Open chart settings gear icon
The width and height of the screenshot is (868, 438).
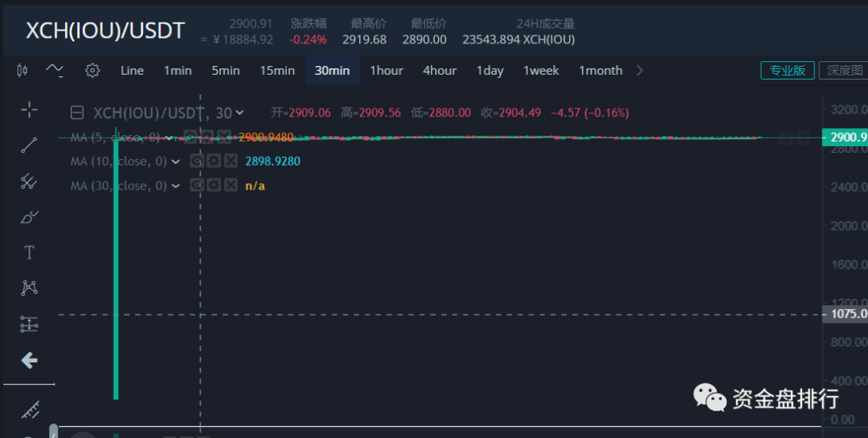92,71
